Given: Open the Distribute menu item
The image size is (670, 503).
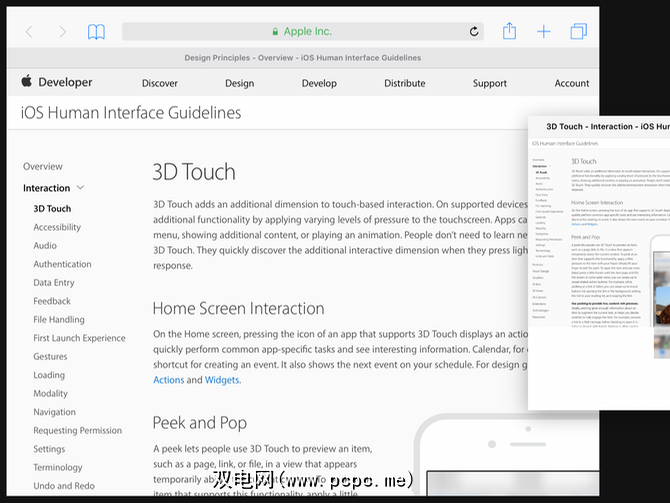Looking at the screenshot, I should pos(405,83).
